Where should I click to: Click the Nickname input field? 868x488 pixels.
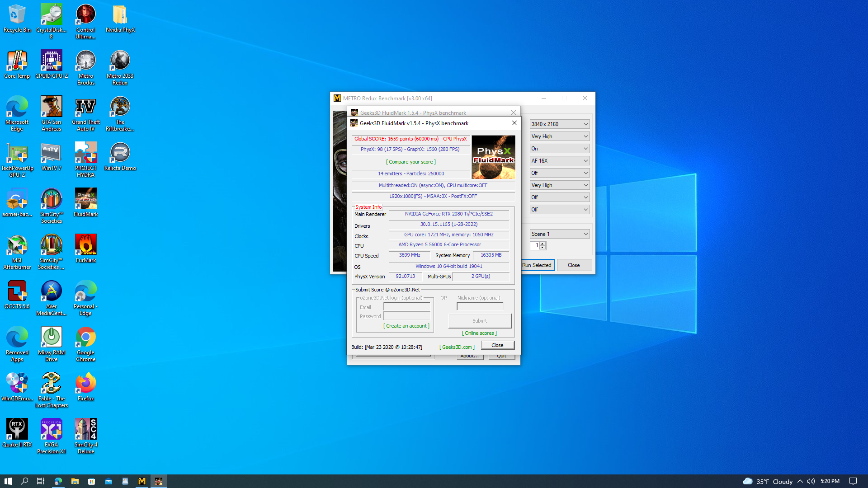(480, 306)
